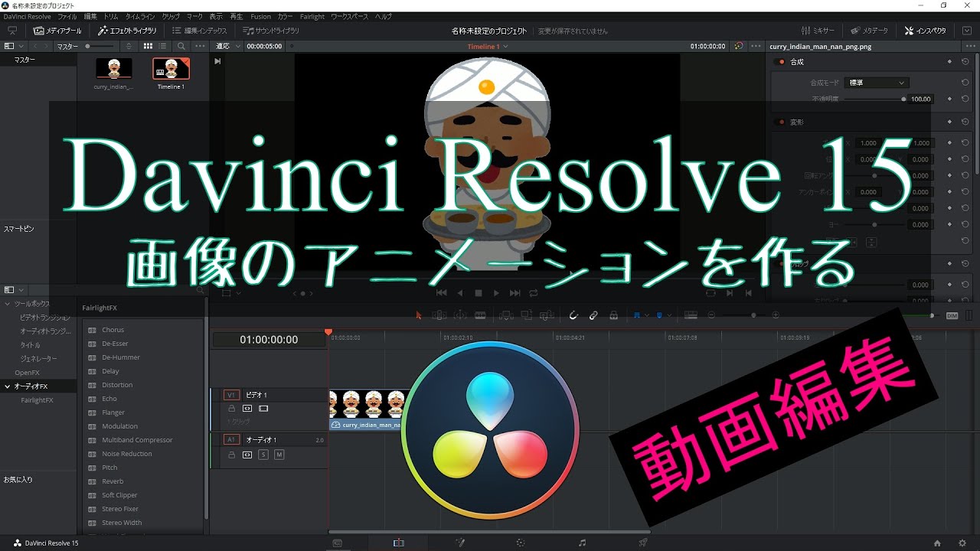This screenshot has height=551, width=980.
Task: Adjust the timeline zoom slider
Action: [753, 315]
